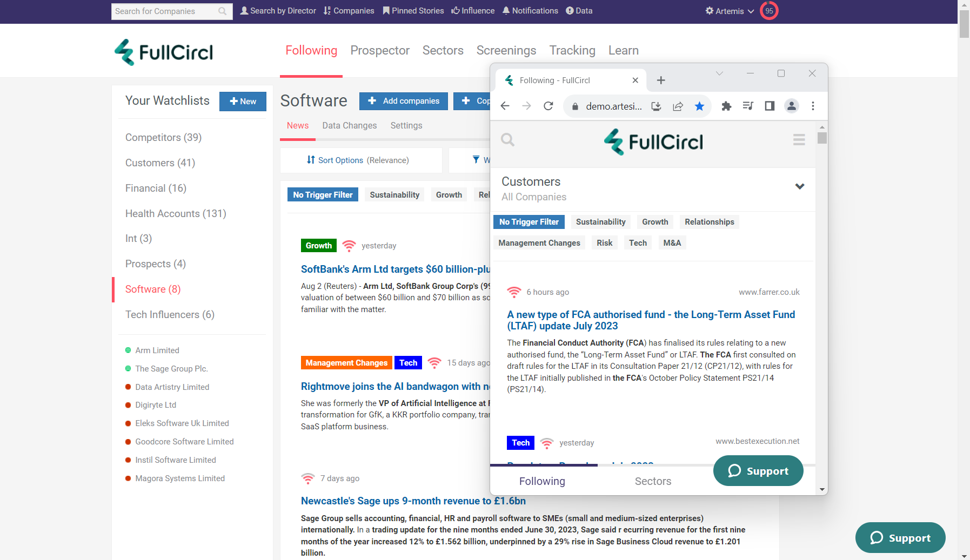Open Pinned Stories

[x=413, y=11]
